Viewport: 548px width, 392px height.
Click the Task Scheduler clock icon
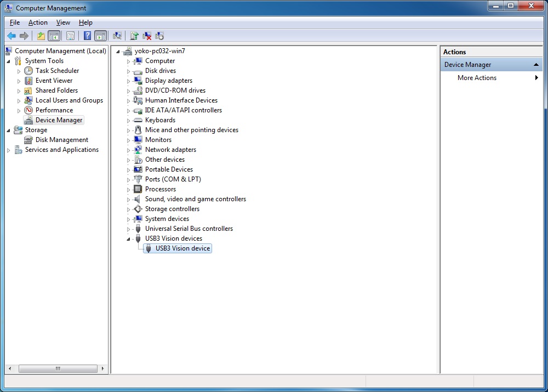(x=28, y=71)
